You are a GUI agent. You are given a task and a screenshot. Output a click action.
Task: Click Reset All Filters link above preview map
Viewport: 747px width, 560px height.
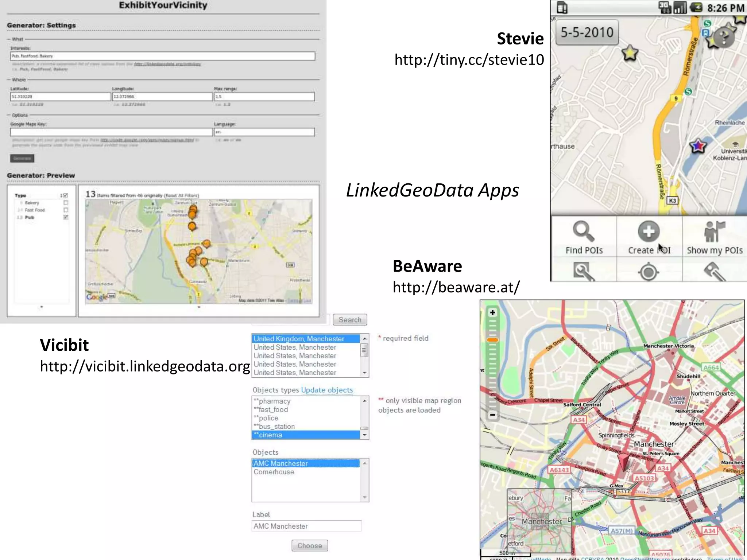tap(181, 196)
